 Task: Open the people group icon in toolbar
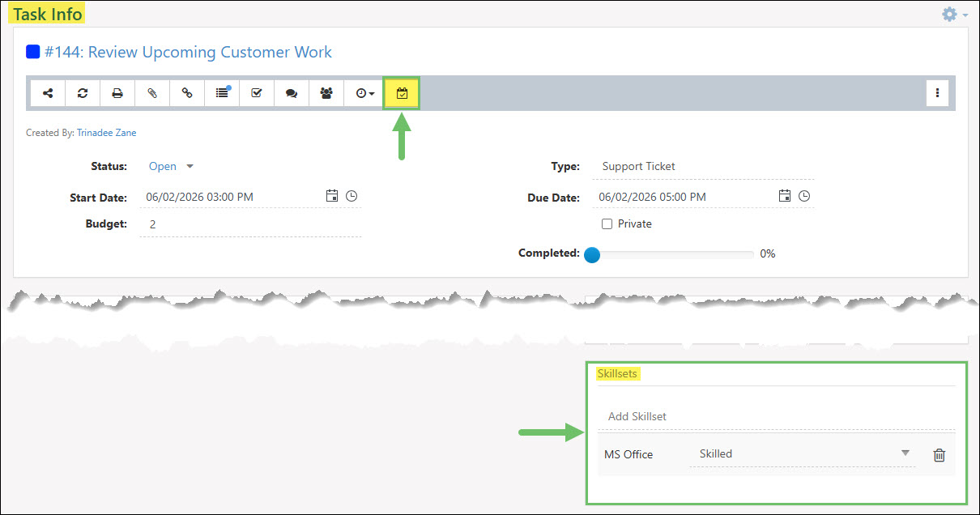pyautogui.click(x=326, y=93)
